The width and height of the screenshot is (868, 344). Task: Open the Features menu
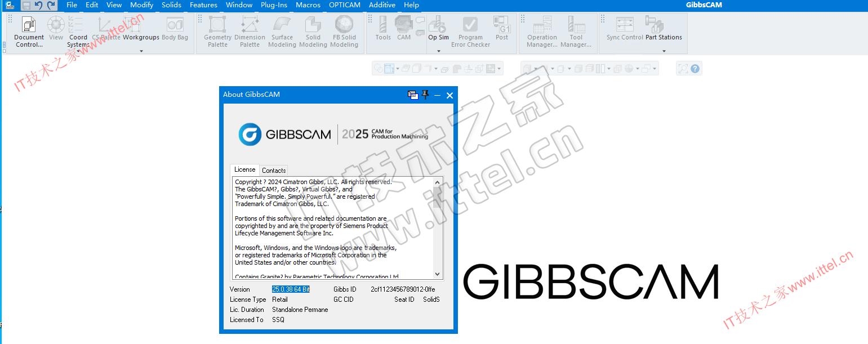tap(203, 5)
